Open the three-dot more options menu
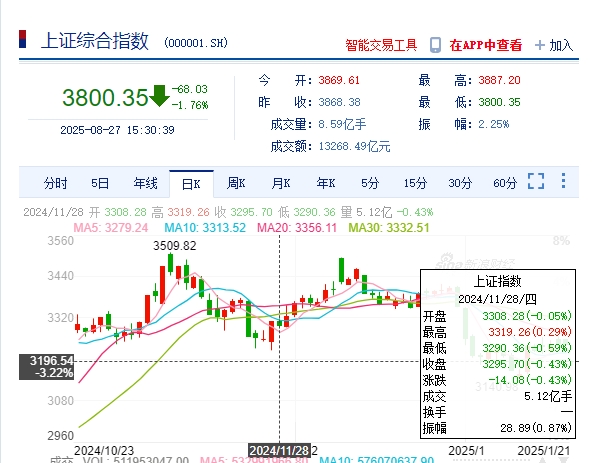Viewport: 594px width, 463px height. [x=563, y=181]
